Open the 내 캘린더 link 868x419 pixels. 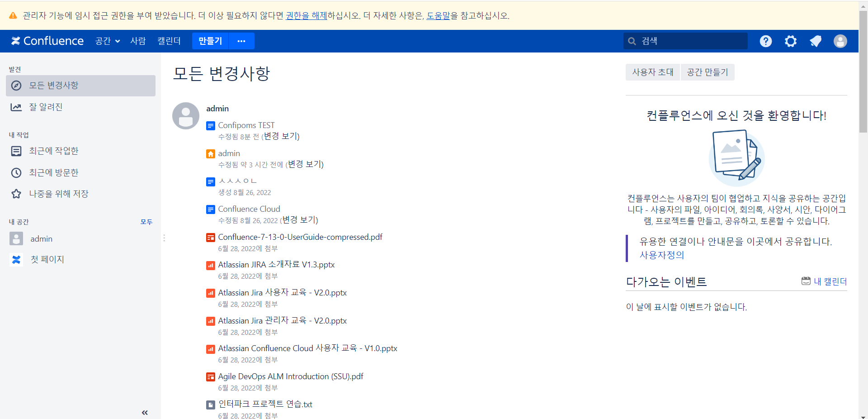830,281
